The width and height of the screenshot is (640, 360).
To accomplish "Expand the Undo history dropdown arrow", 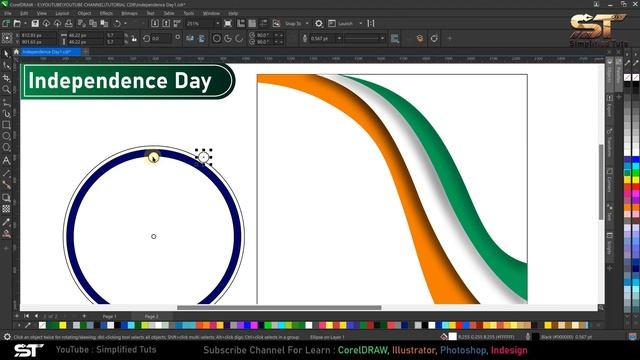I will pyautogui.click(x=125, y=24).
